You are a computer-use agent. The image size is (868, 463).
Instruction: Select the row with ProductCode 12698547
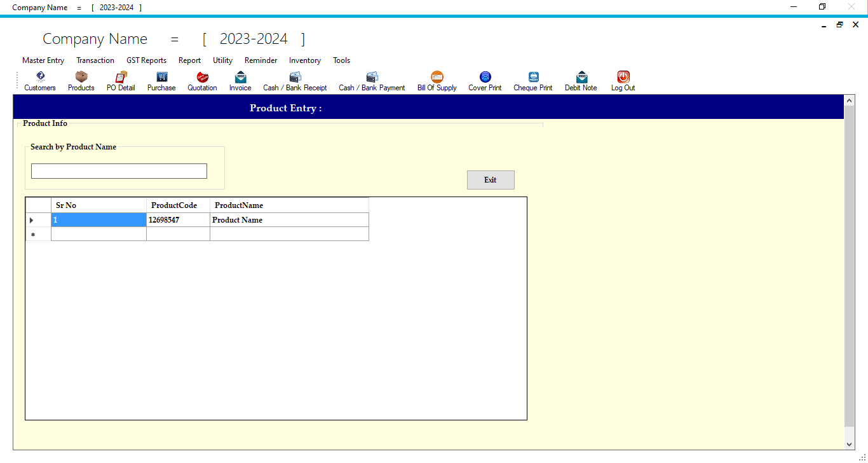tap(178, 219)
